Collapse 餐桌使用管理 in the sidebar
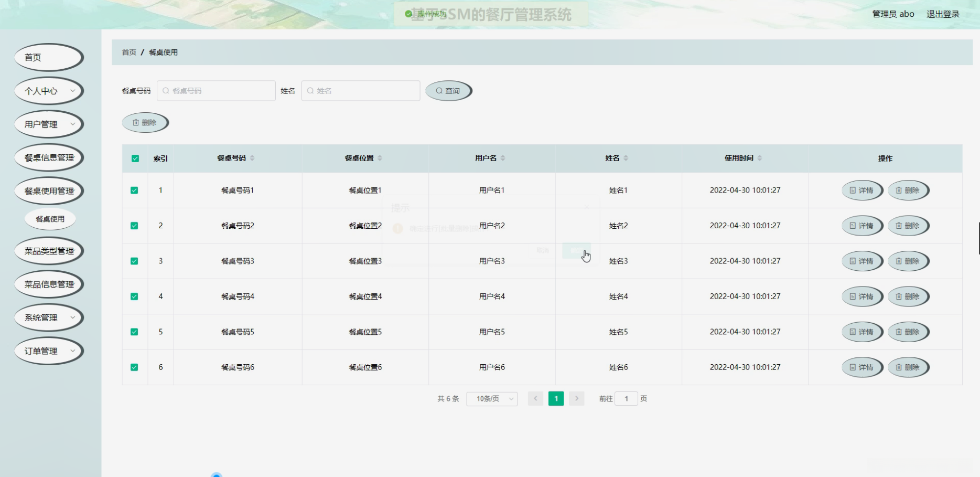Viewport: 980px width, 477px height. 49,191
